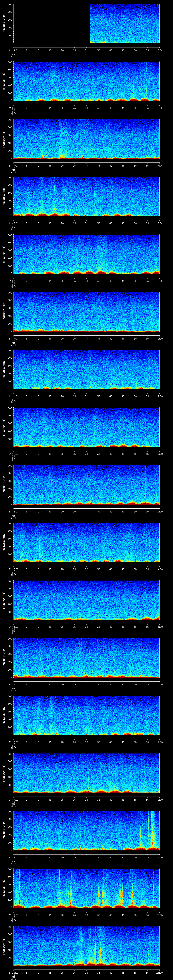Click the 17:00 end time label
This screenshot has height=980, width=173.
(x=159, y=742)
